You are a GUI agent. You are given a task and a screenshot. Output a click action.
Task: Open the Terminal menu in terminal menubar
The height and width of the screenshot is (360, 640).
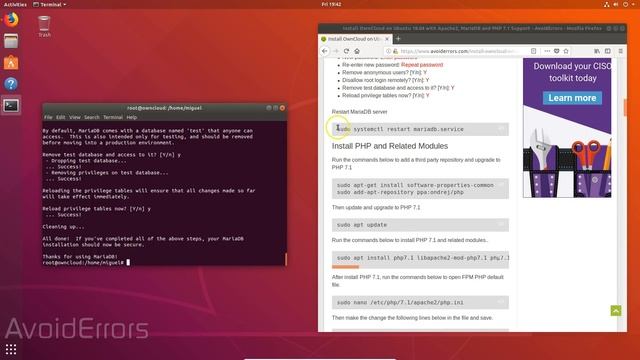(113, 117)
